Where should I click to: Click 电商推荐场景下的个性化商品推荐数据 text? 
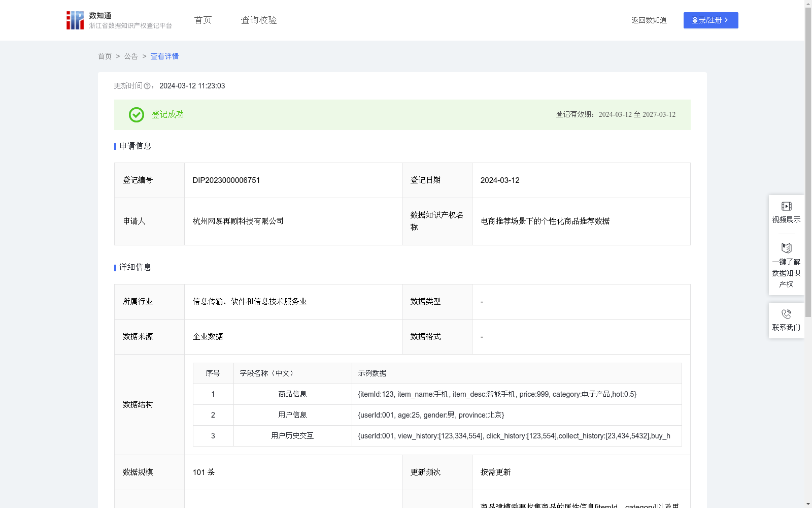coord(545,221)
